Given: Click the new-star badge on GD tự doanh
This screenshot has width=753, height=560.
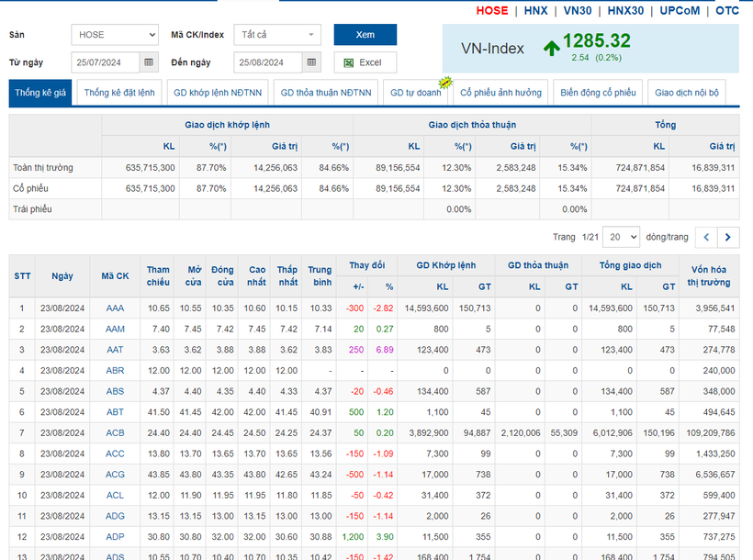Looking at the screenshot, I should tap(445, 82).
